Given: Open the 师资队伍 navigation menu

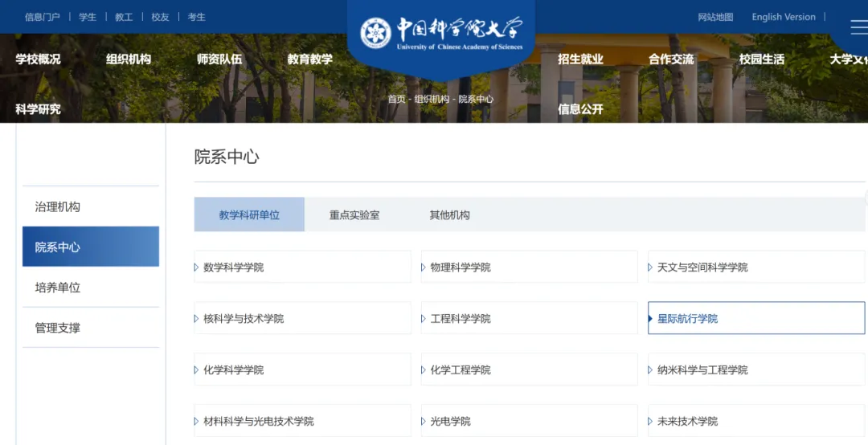Looking at the screenshot, I should point(219,59).
